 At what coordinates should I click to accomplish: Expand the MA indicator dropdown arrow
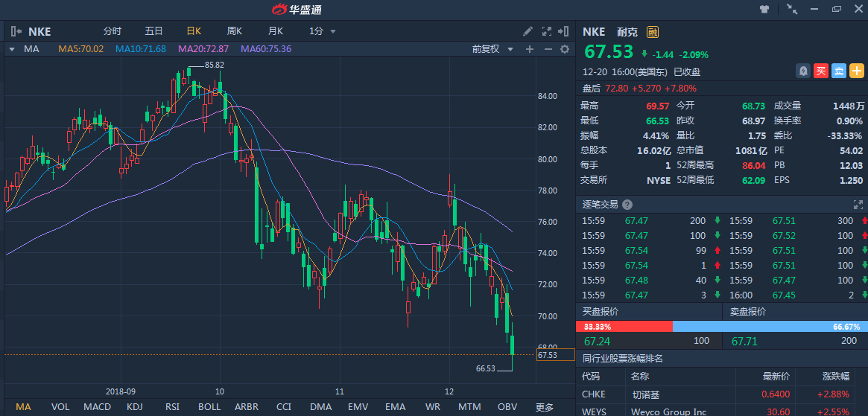[x=12, y=49]
